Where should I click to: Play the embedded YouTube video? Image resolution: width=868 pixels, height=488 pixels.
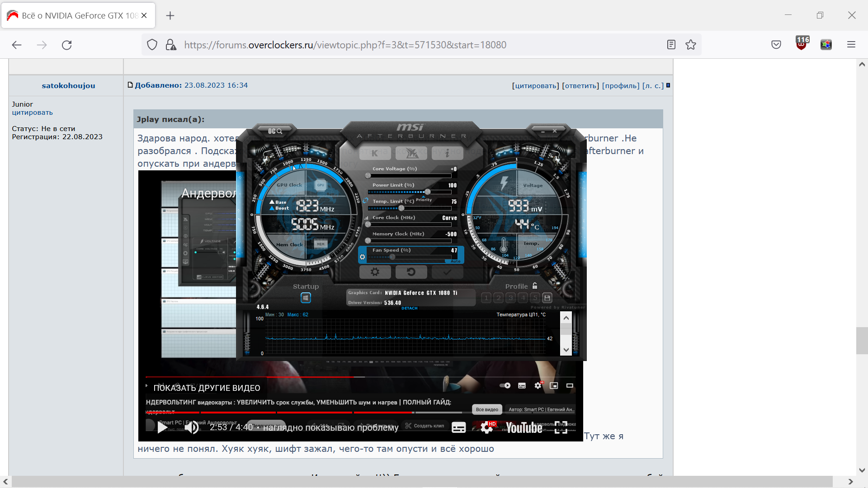162,427
